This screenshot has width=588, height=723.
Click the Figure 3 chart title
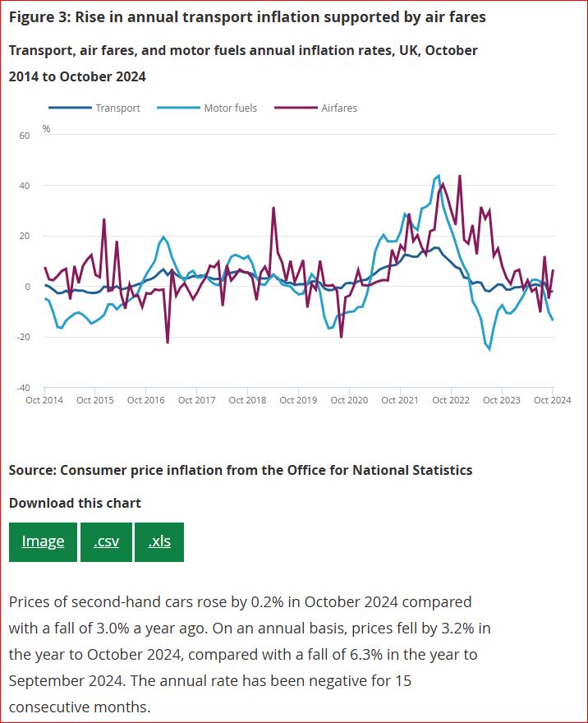coord(246,17)
